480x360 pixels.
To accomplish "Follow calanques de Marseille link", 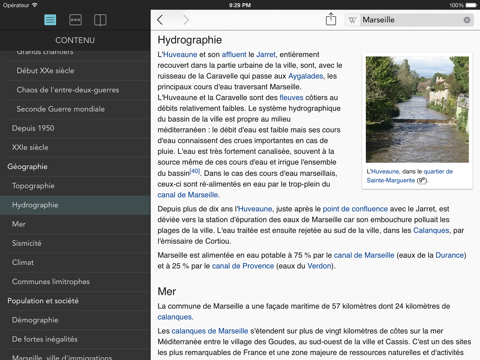I will click(x=210, y=331).
